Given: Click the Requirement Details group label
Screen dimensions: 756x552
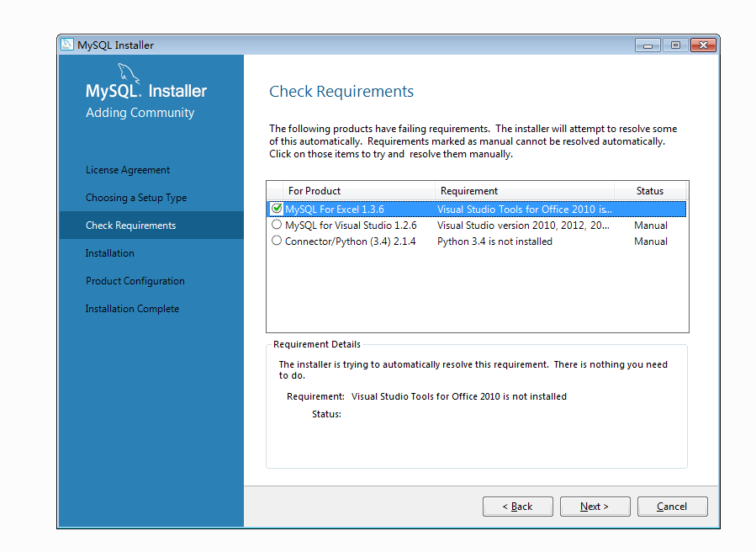Looking at the screenshot, I should tap(317, 344).
